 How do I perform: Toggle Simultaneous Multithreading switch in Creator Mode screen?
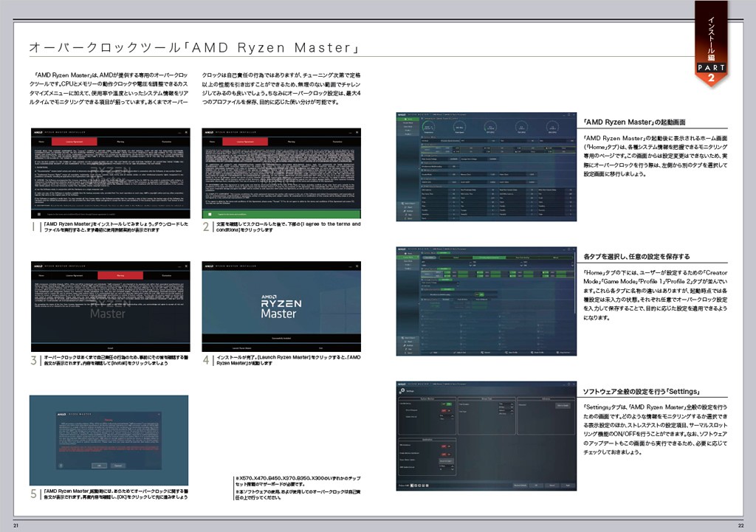[480, 294]
